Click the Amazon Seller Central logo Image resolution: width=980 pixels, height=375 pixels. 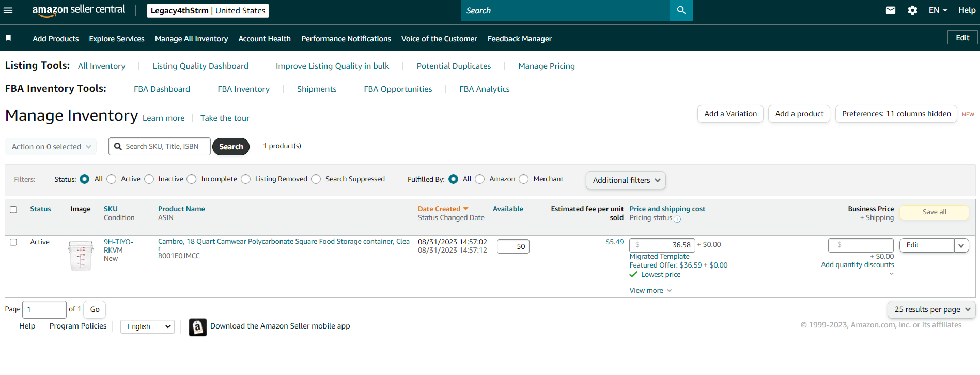click(x=79, y=10)
